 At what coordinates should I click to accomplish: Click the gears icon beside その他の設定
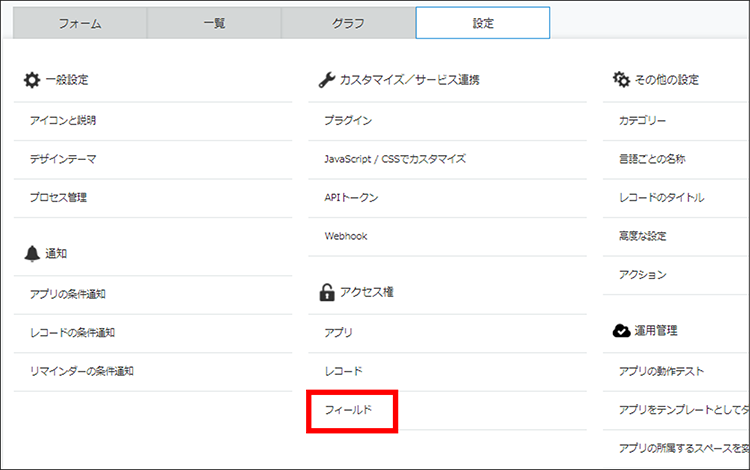coord(621,80)
